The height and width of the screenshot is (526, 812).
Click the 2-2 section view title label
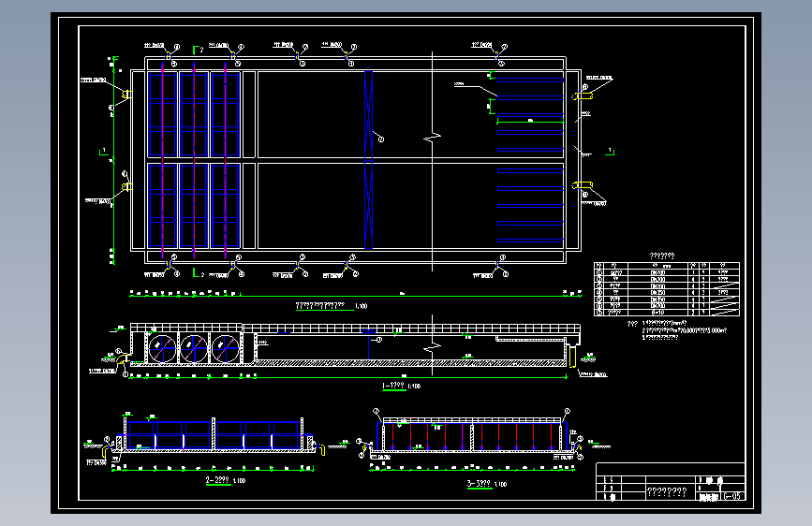[x=217, y=480]
